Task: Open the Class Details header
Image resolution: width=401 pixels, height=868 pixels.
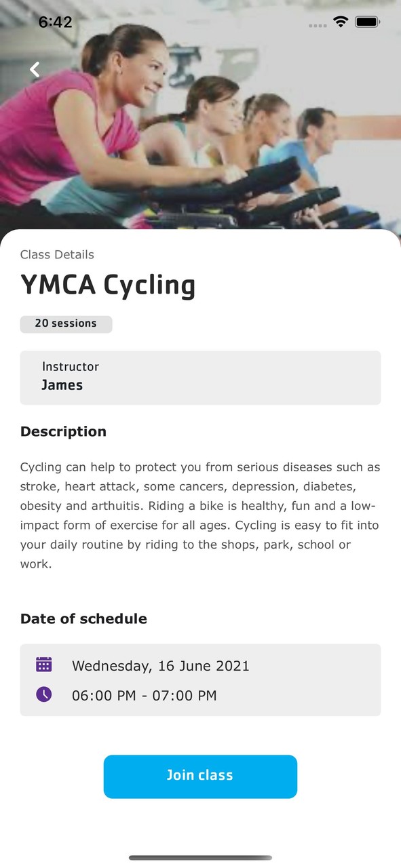Action: pyautogui.click(x=57, y=255)
